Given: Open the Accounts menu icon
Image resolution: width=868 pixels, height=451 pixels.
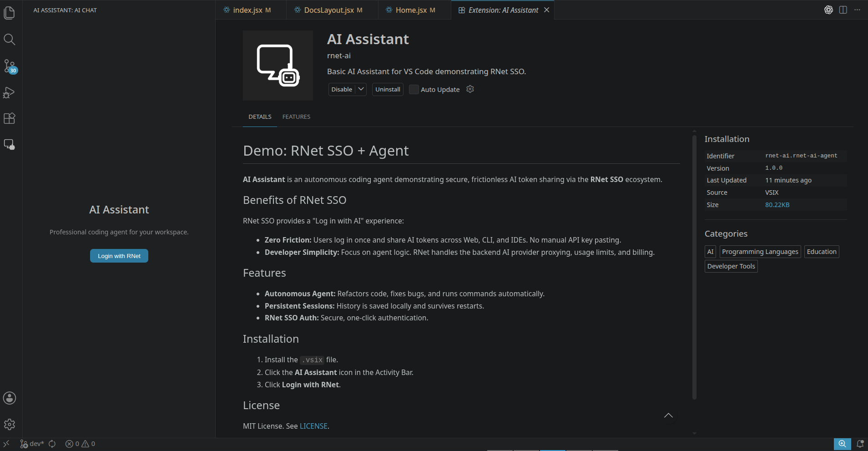Looking at the screenshot, I should (10, 398).
